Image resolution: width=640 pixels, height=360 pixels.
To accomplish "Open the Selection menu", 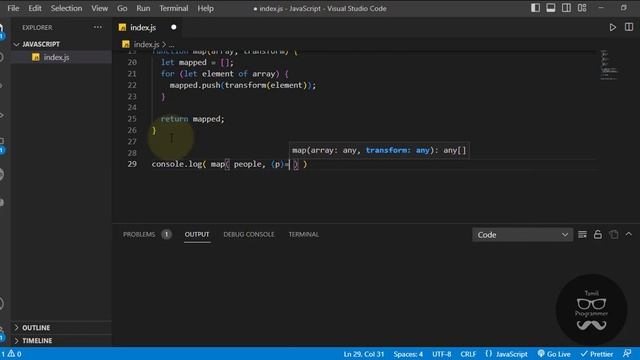I will click(x=66, y=8).
